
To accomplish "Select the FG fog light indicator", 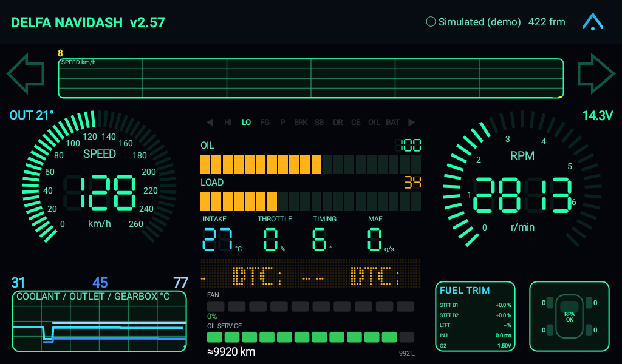I will (265, 123).
